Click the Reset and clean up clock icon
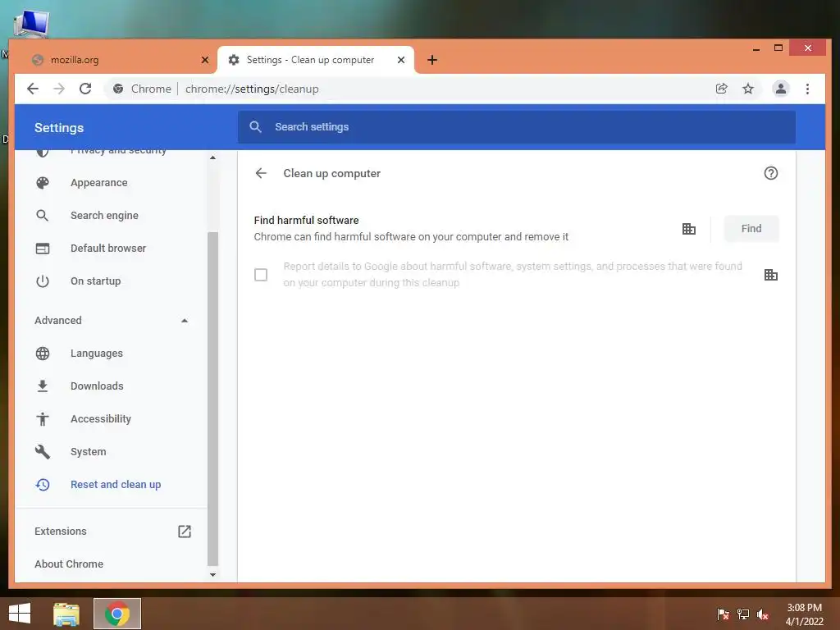 pyautogui.click(x=43, y=484)
